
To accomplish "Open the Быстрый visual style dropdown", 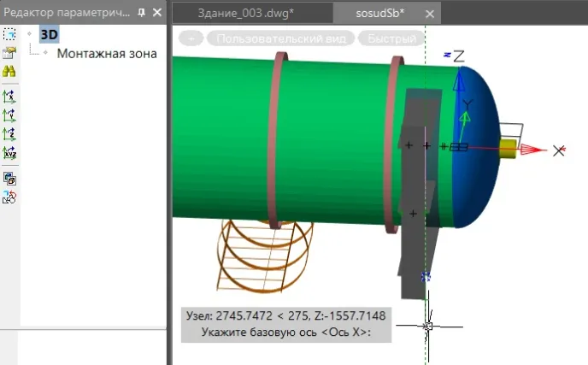I will 391,38.
